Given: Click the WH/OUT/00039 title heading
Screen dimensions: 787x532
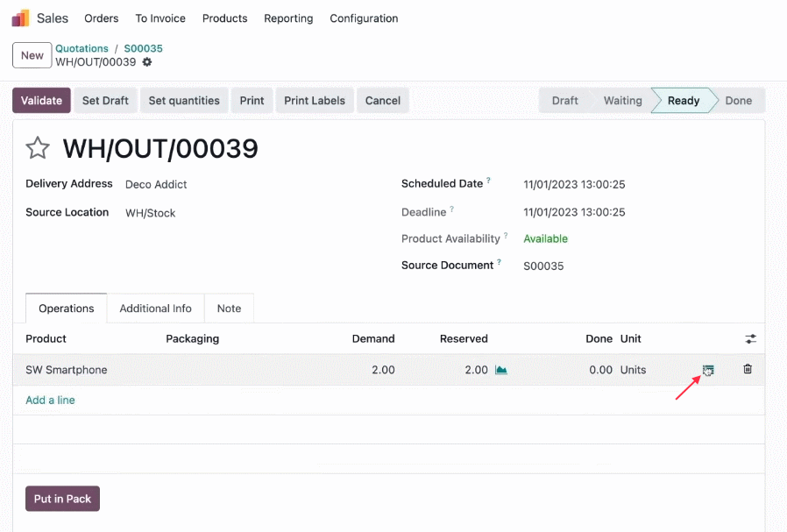Looking at the screenshot, I should coord(160,149).
